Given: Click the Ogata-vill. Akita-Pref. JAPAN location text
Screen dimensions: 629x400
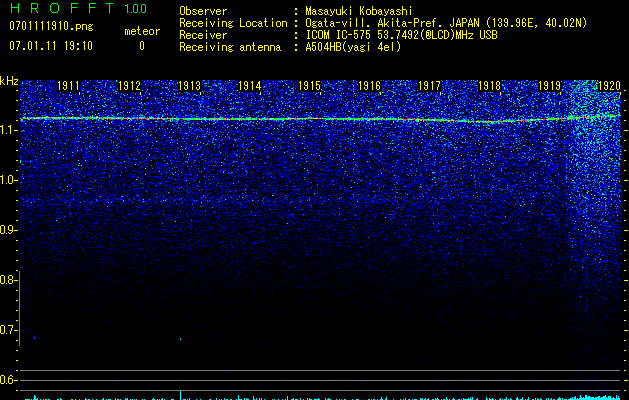Looking at the screenshot, I should (x=446, y=23).
